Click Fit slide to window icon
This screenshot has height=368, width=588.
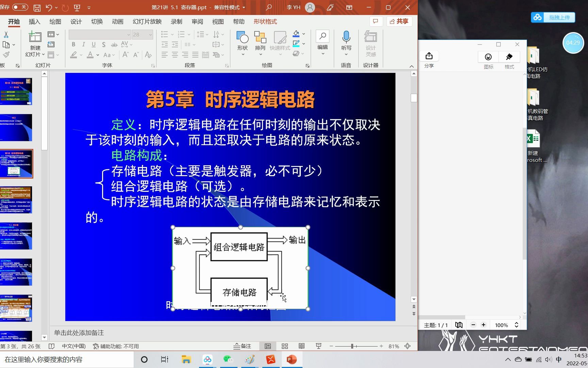407,346
